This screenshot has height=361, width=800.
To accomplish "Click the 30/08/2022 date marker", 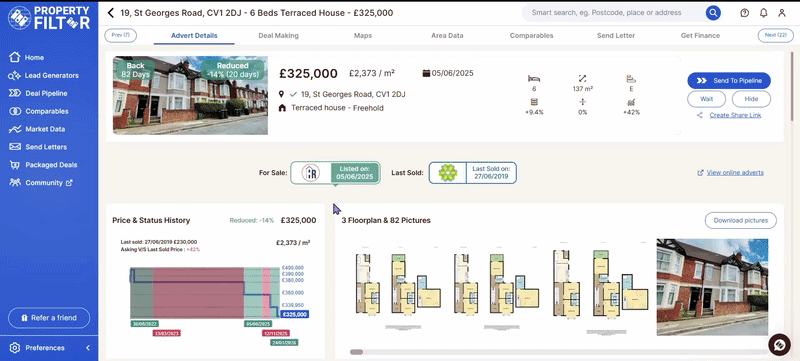I will coord(144,324).
